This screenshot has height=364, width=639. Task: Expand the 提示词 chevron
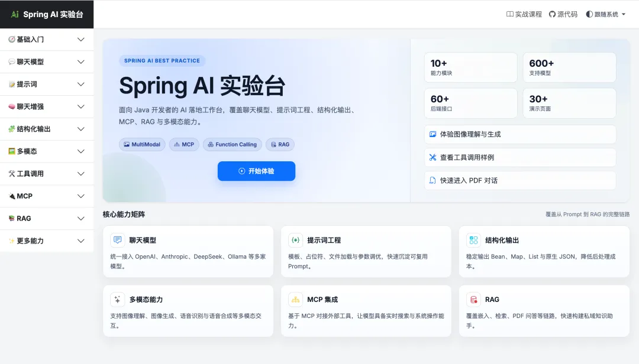point(80,84)
